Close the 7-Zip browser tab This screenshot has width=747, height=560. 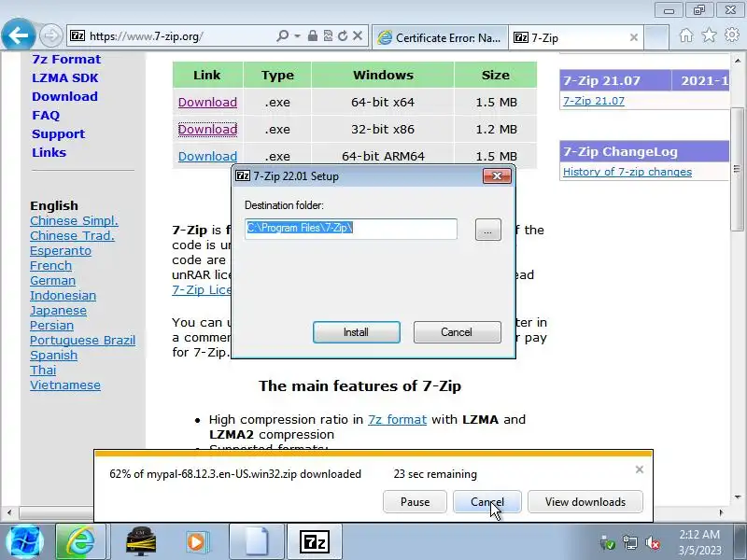[x=634, y=37]
